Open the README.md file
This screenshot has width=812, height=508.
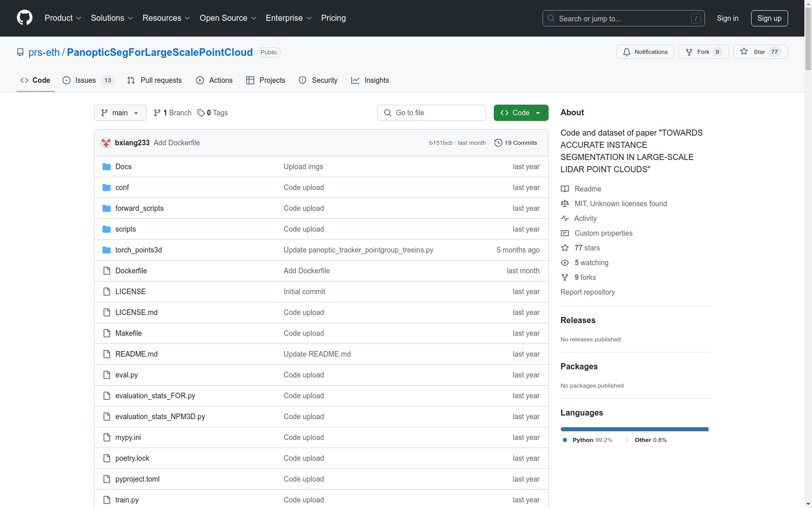(137, 354)
